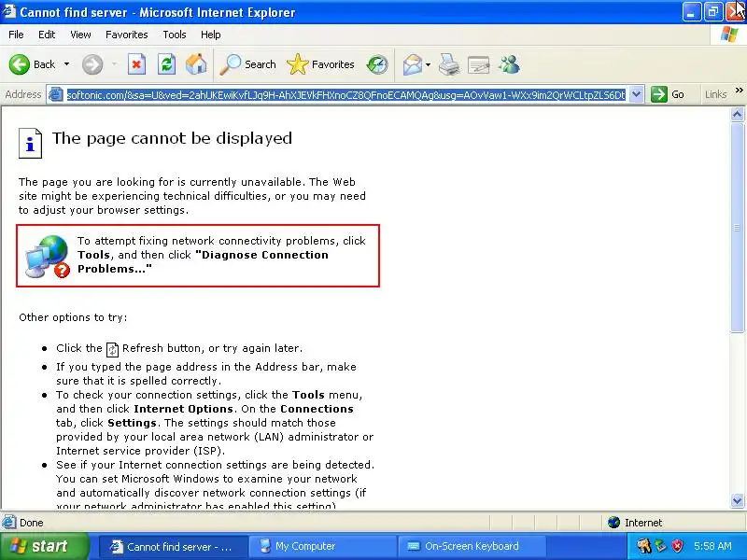
Task: Click the green Back arrow button
Action: click(20, 64)
